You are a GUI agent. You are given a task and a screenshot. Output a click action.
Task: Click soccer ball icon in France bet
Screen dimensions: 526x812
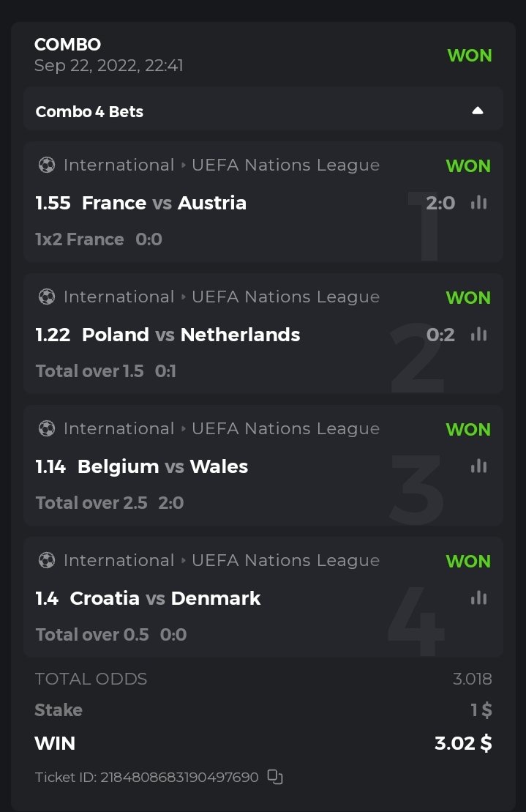[x=46, y=165]
